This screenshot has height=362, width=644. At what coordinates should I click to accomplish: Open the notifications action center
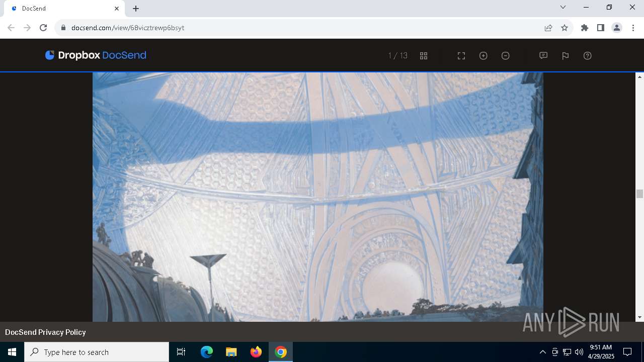[x=627, y=352]
